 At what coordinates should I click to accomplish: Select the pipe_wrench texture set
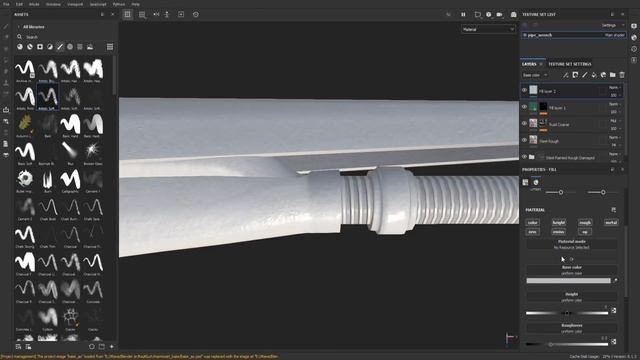[573, 35]
